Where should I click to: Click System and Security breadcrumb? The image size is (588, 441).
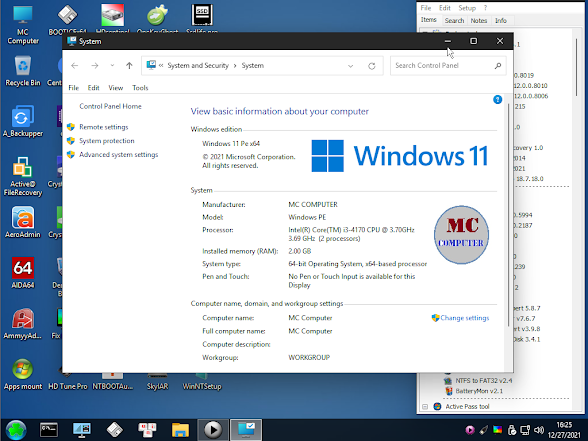(x=198, y=66)
